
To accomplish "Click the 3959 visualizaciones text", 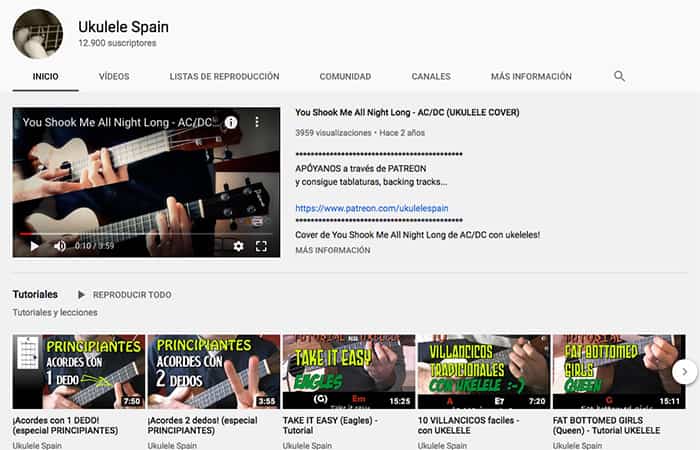I will pos(333,133).
